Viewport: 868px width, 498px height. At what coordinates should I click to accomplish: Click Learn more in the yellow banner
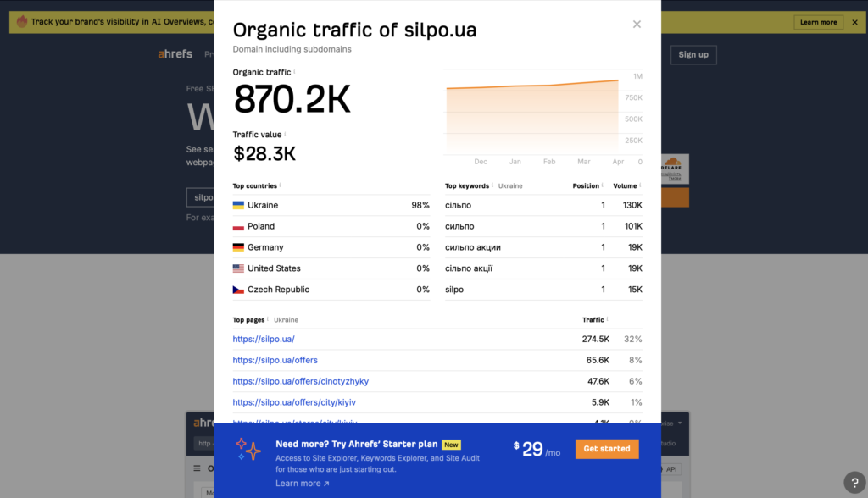(x=818, y=22)
